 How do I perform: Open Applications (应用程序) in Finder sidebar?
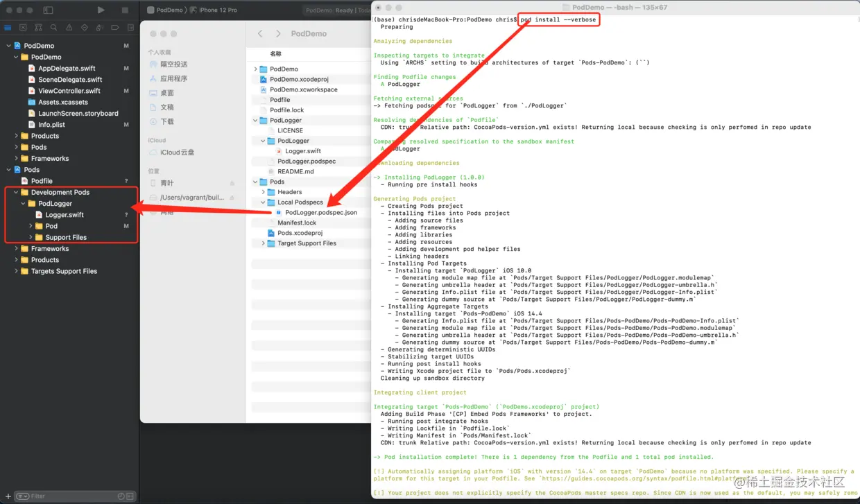[x=173, y=78]
